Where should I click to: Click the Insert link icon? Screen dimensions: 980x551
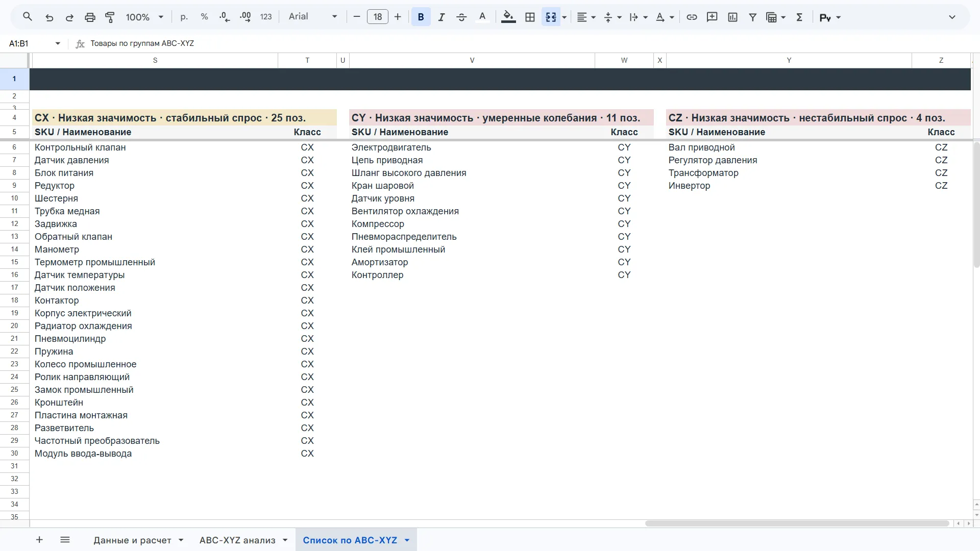[692, 17]
